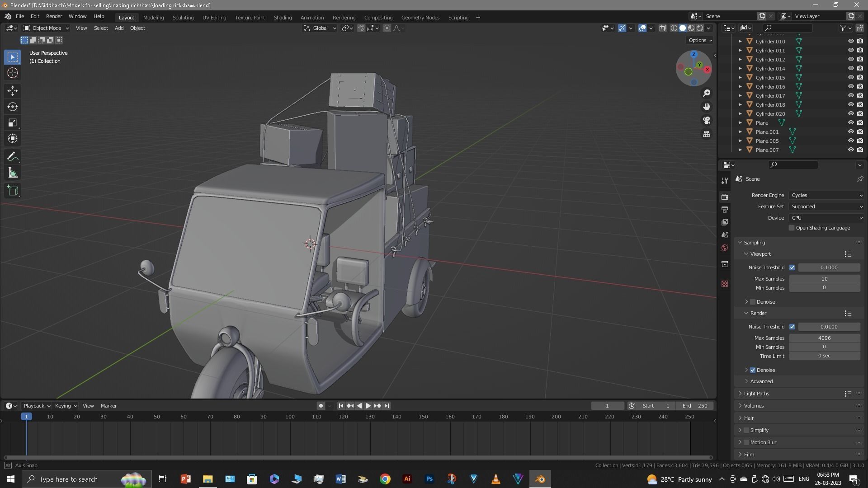
Task: Switch to rendered viewport shading
Action: (700, 28)
